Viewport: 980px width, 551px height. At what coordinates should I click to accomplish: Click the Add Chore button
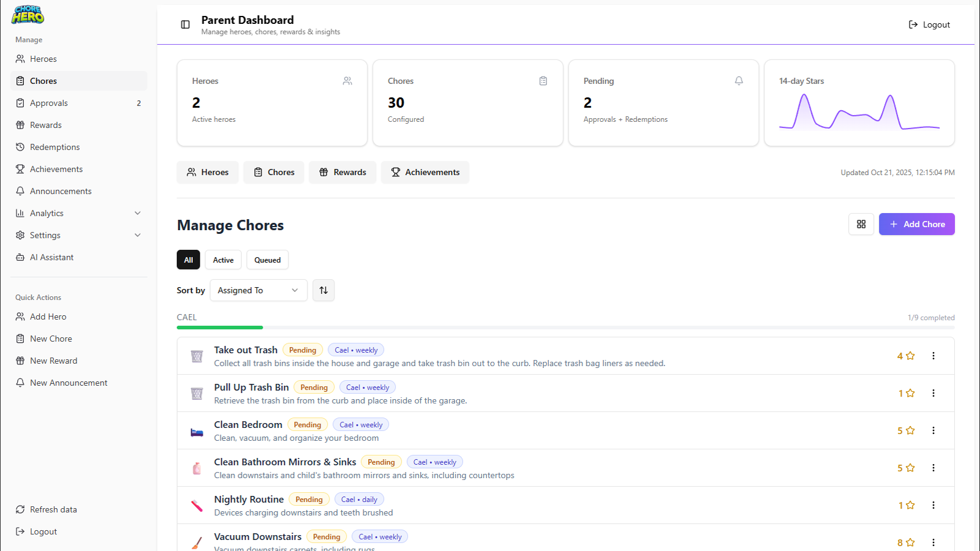click(x=916, y=224)
